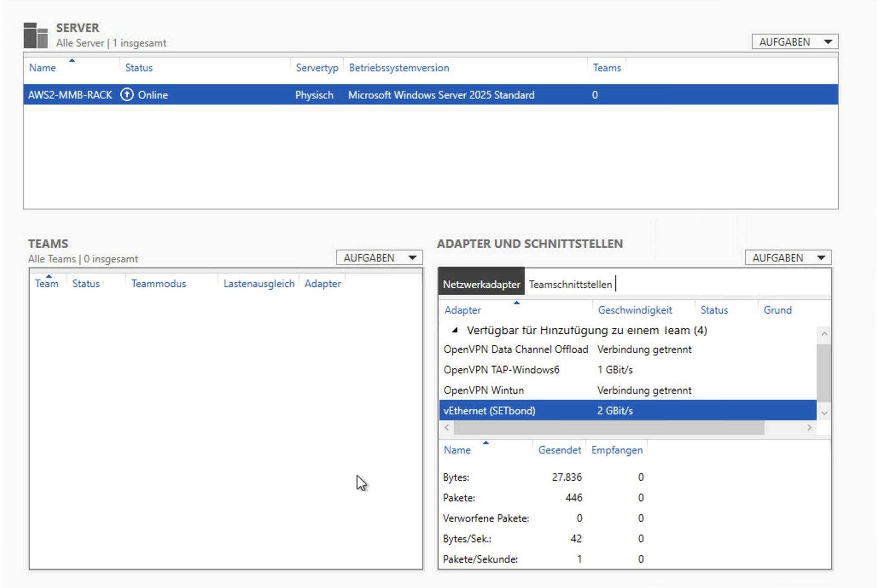This screenshot has height=588, width=878.
Task: Sort servers by the Name column
Action: (42, 68)
